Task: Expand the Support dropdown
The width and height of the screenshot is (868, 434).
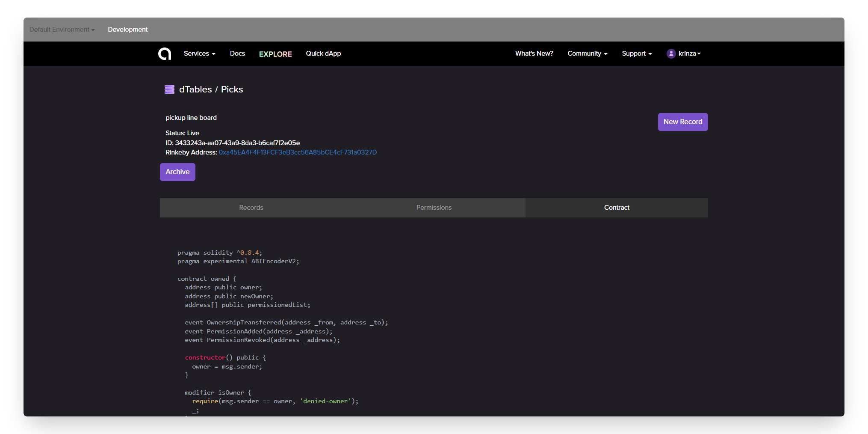Action: [637, 54]
